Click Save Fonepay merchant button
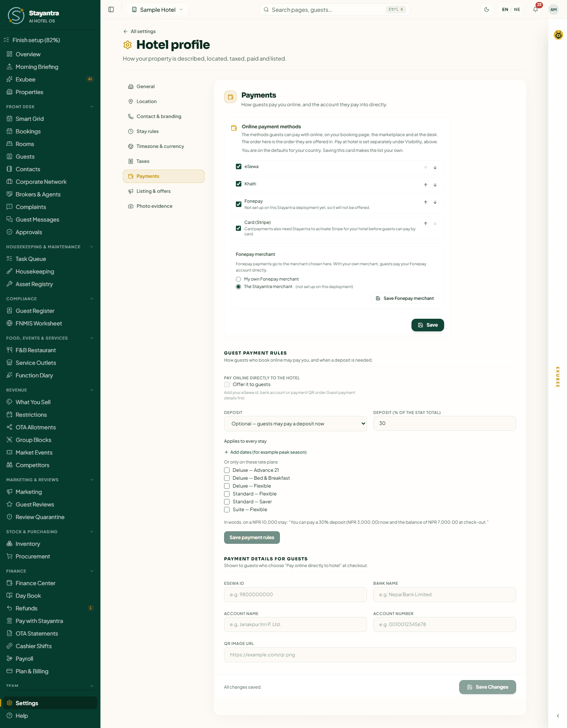Image resolution: width=567 pixels, height=728 pixels. 405,298
